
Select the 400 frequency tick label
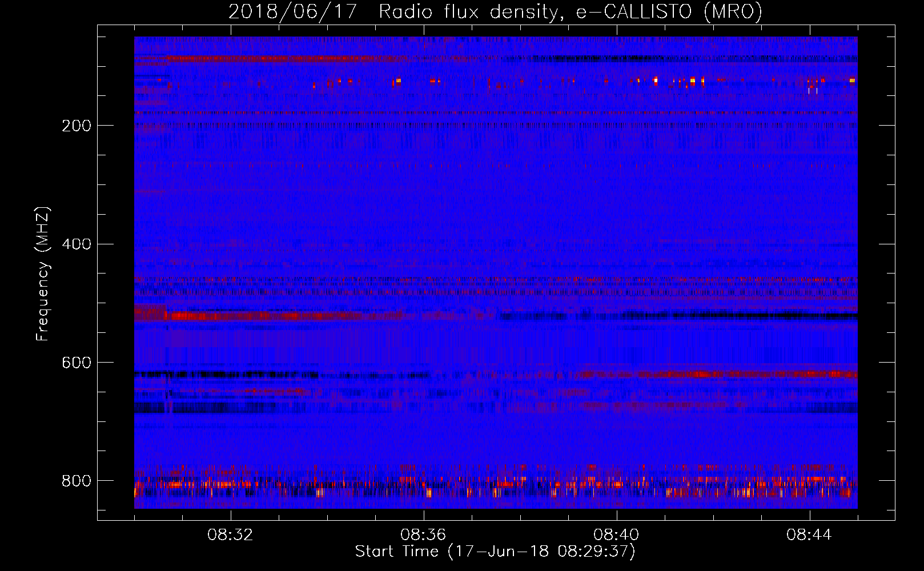pos(77,244)
